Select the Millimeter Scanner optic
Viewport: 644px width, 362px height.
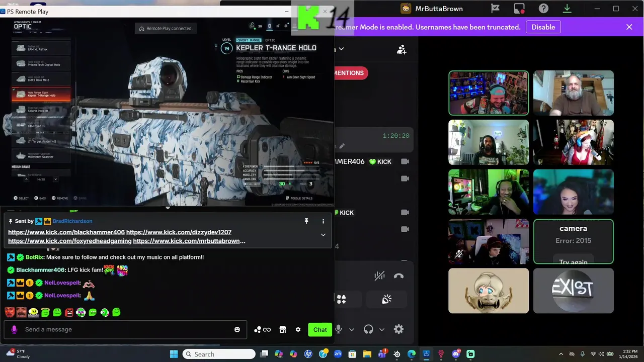click(x=41, y=155)
